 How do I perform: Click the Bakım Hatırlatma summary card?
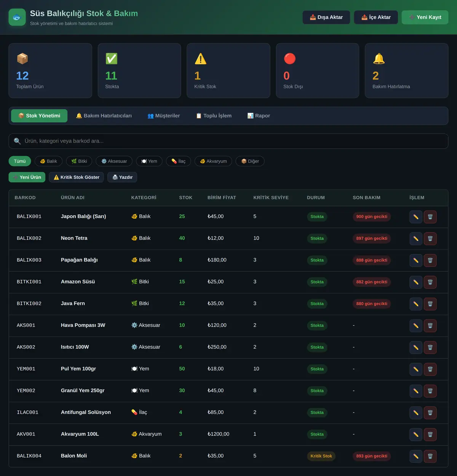click(407, 71)
